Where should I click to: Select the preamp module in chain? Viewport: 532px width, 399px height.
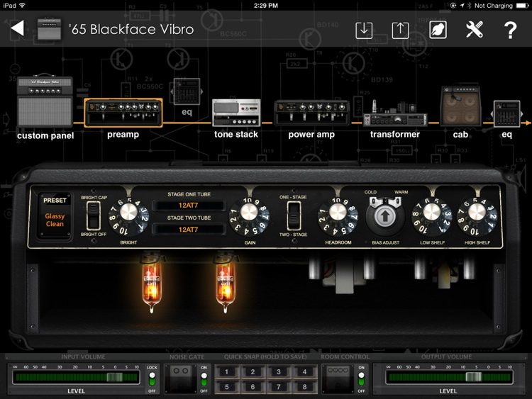click(x=123, y=113)
